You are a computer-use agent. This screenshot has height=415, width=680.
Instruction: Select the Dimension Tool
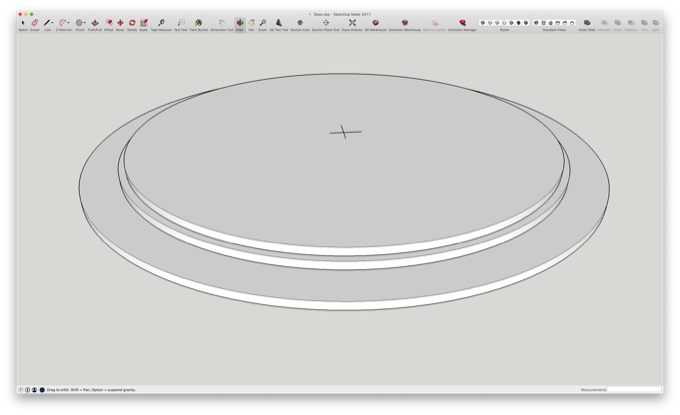pyautogui.click(x=222, y=23)
